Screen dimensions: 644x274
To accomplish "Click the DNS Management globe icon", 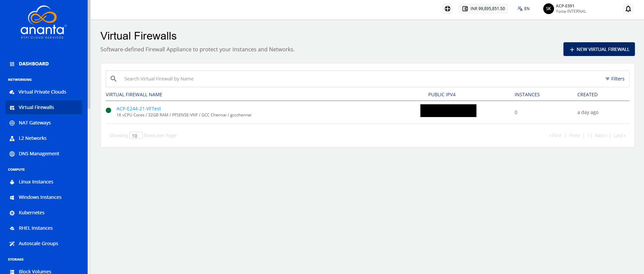I will pyautogui.click(x=12, y=154).
